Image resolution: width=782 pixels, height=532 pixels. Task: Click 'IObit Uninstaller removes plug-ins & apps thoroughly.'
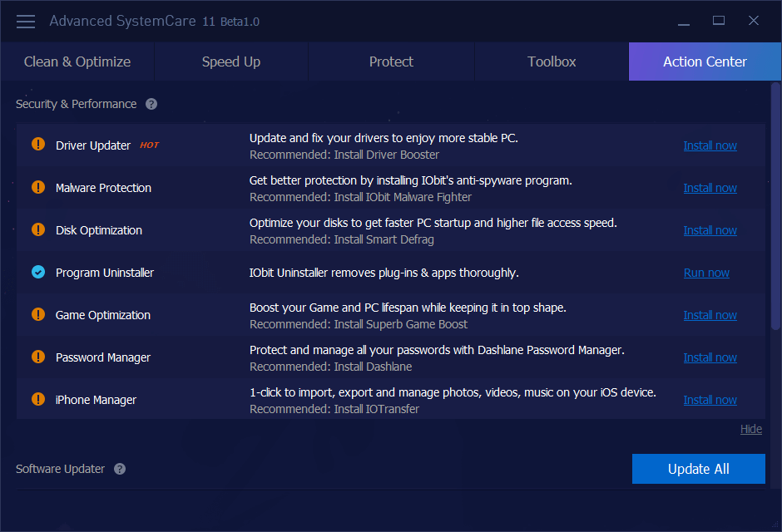[384, 273]
